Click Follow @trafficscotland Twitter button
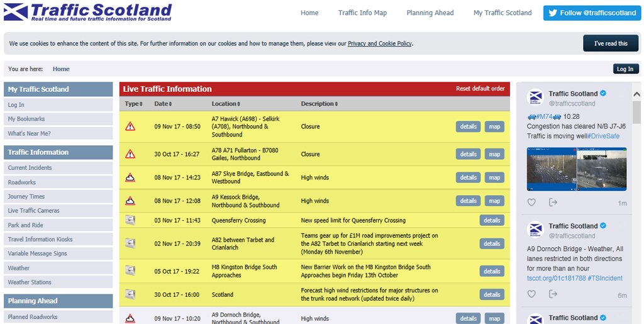 592,13
